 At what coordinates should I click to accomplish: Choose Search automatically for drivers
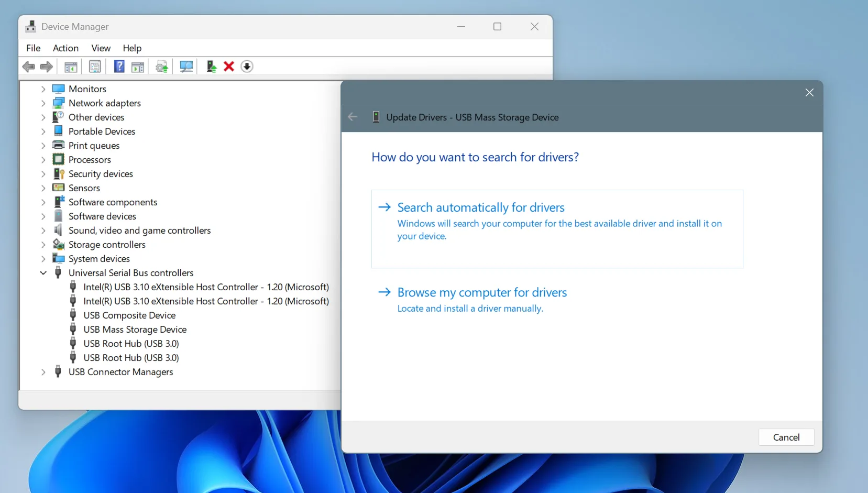[x=557, y=229]
